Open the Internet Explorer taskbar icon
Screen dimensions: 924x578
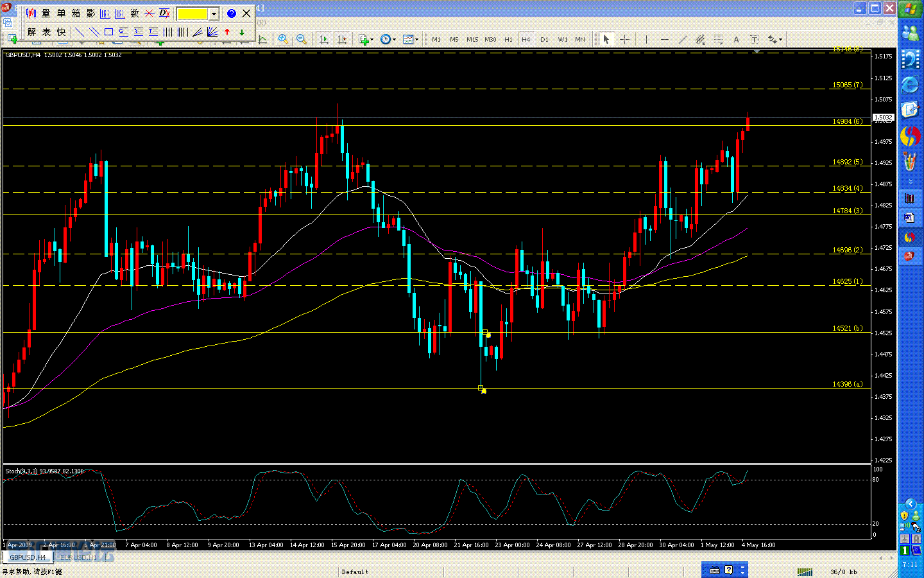[x=910, y=84]
